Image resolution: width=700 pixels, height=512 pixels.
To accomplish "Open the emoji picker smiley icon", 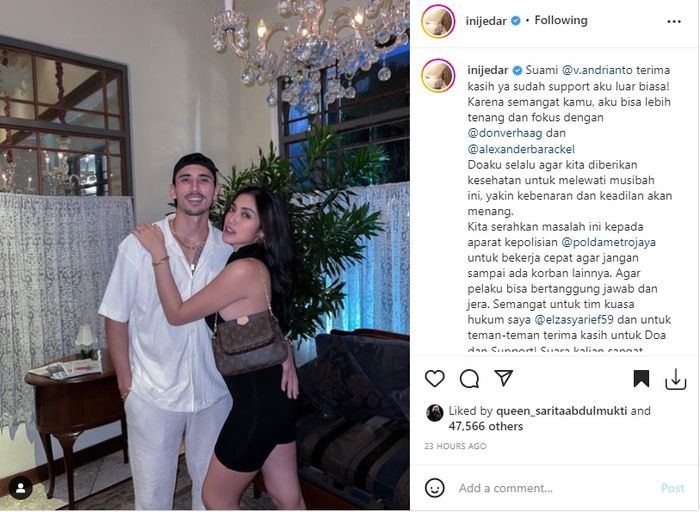I will click(434, 488).
